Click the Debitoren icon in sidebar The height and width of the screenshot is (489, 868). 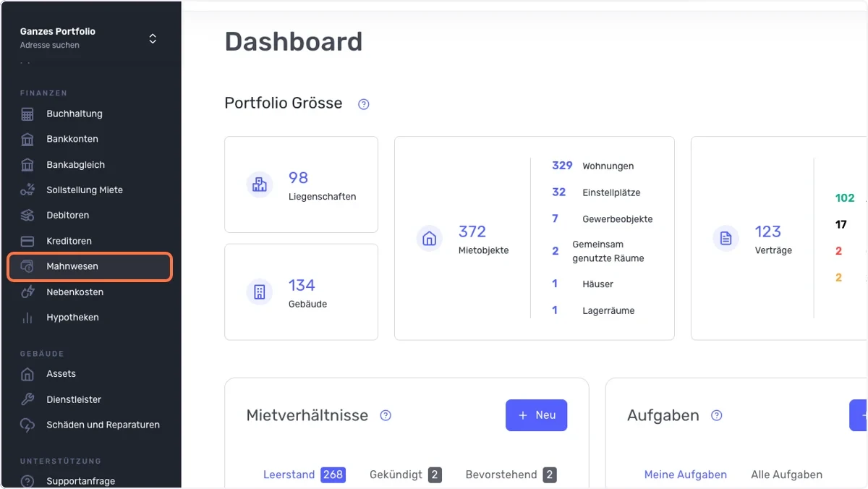point(27,216)
